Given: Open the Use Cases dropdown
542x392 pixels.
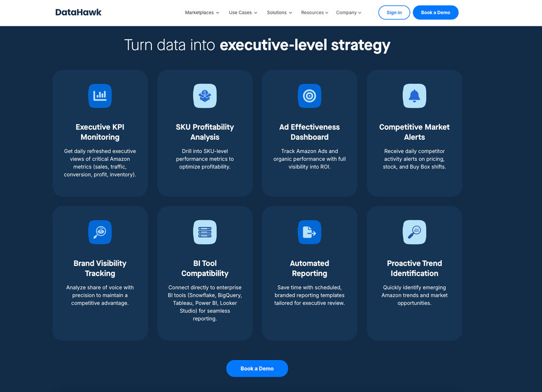Looking at the screenshot, I should 243,13.
